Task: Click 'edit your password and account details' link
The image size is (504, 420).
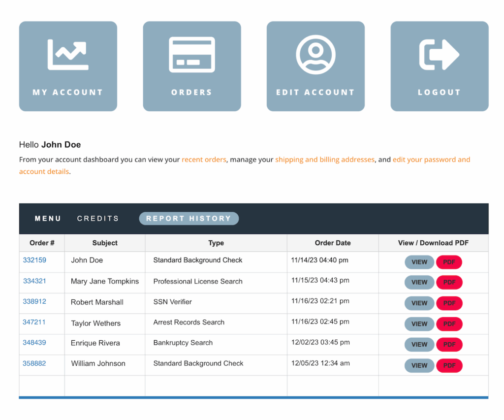Action: pyautogui.click(x=431, y=160)
